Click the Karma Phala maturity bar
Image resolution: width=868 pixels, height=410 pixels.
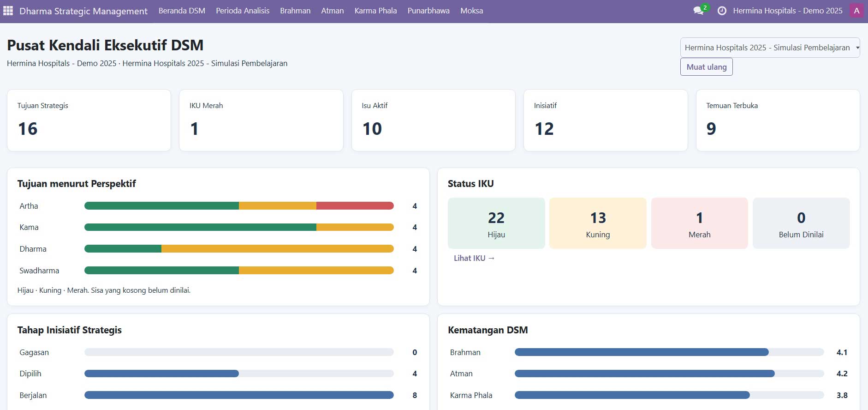(x=669, y=395)
